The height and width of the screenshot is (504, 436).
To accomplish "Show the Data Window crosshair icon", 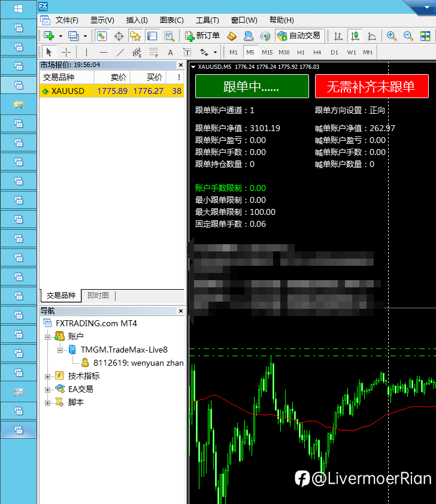I will (119, 36).
